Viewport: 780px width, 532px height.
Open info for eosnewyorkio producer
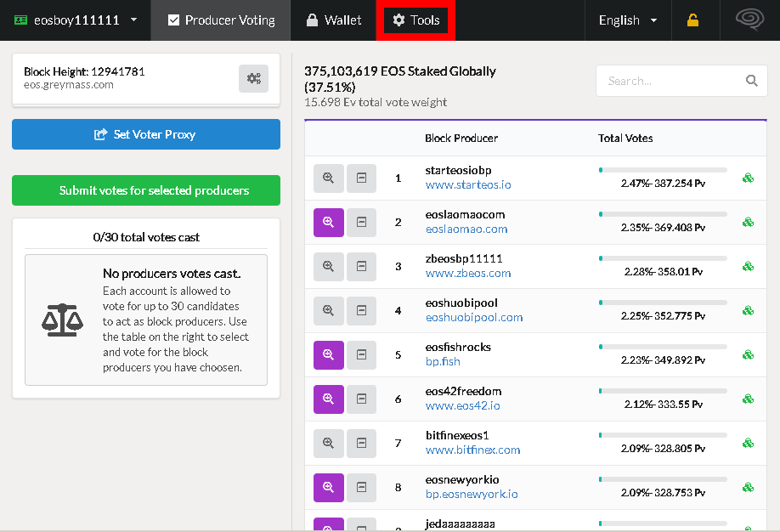tap(328, 487)
